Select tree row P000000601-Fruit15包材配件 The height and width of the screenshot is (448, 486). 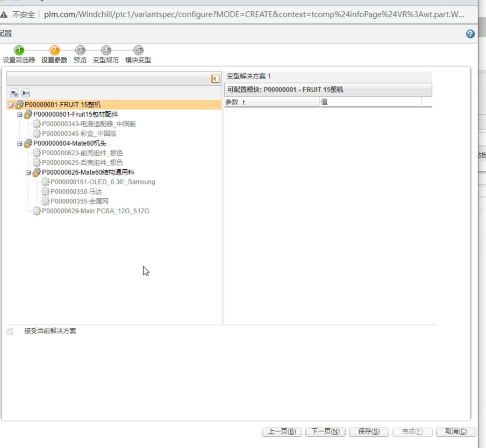click(x=76, y=114)
